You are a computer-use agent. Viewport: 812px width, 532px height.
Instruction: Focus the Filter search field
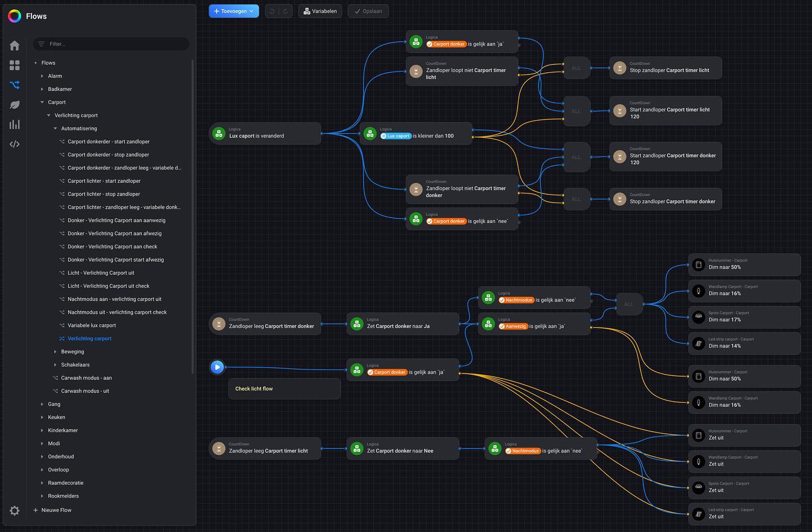(111, 44)
